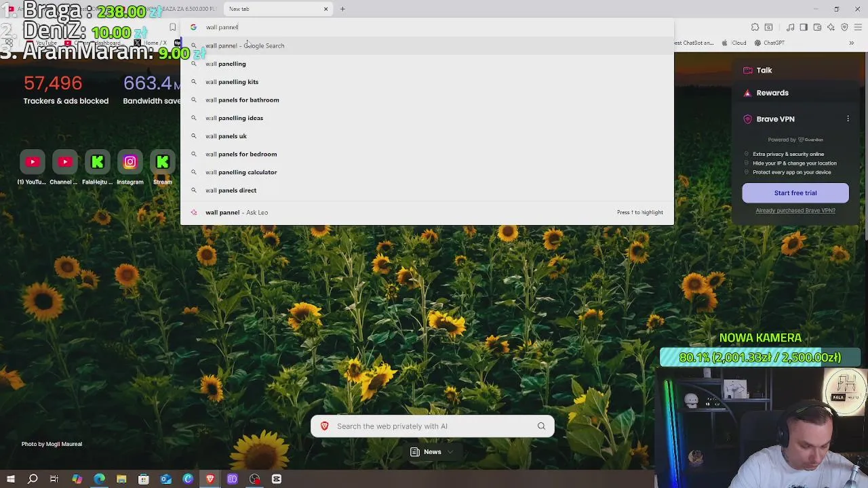Screen dimensions: 868x488
Task: Open 'Already purchased Brave VPN?' link
Action: [795, 211]
